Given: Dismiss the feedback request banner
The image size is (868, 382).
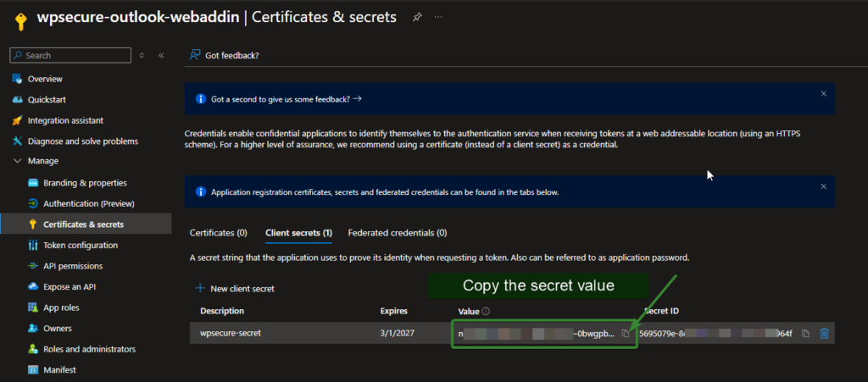Looking at the screenshot, I should click(x=823, y=93).
